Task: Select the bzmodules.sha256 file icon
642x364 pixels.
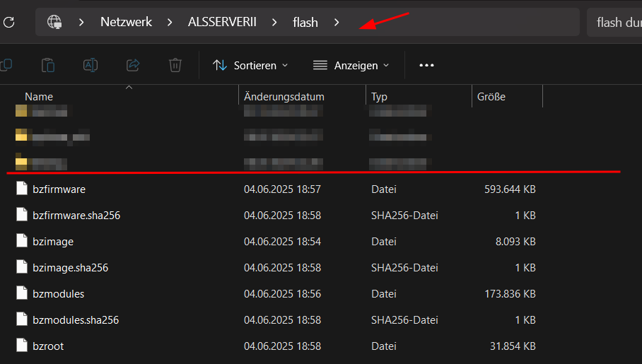Action: (x=22, y=319)
